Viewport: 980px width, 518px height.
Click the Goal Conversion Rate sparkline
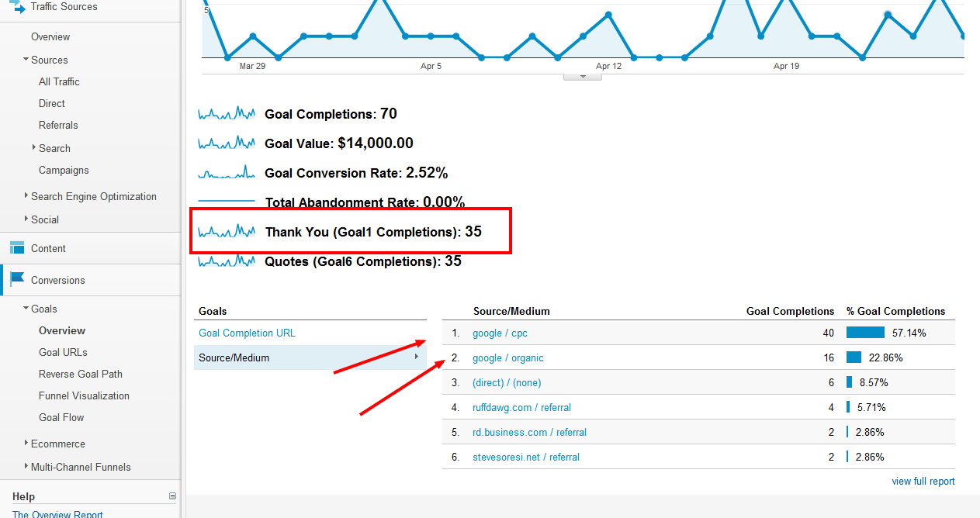[x=227, y=173]
